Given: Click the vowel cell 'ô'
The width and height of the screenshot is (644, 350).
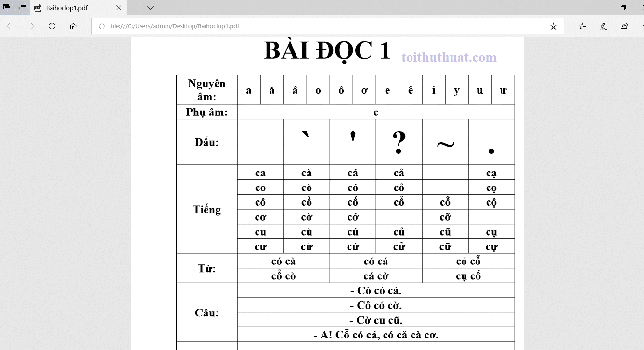Looking at the screenshot, I should click(341, 90).
